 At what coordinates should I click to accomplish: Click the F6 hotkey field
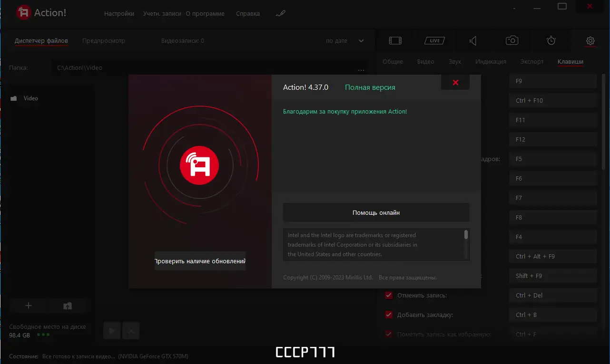point(553,179)
